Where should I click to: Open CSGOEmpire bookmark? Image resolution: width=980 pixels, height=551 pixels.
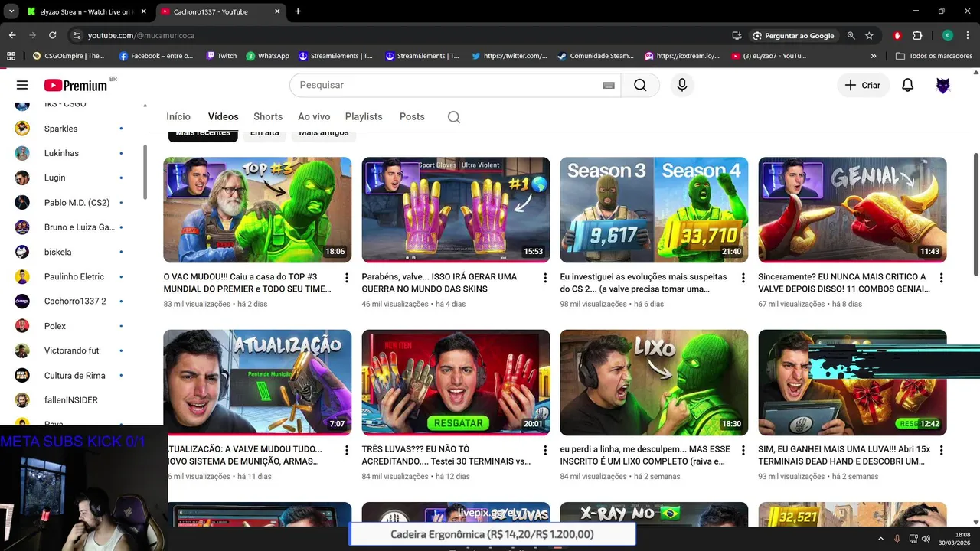pyautogui.click(x=68, y=56)
